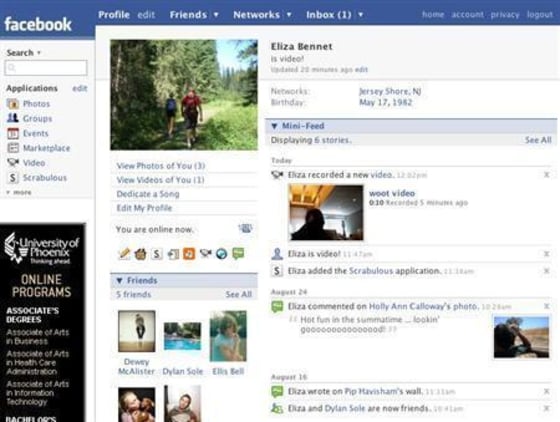Click the camera icon beside recorded video story
Screen dimensions: 560x422
pos(277,175)
